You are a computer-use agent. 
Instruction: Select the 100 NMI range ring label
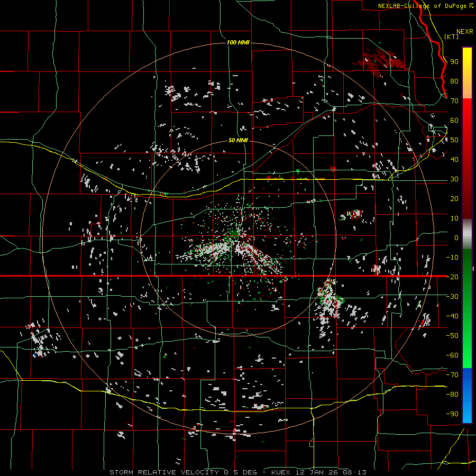point(238,42)
